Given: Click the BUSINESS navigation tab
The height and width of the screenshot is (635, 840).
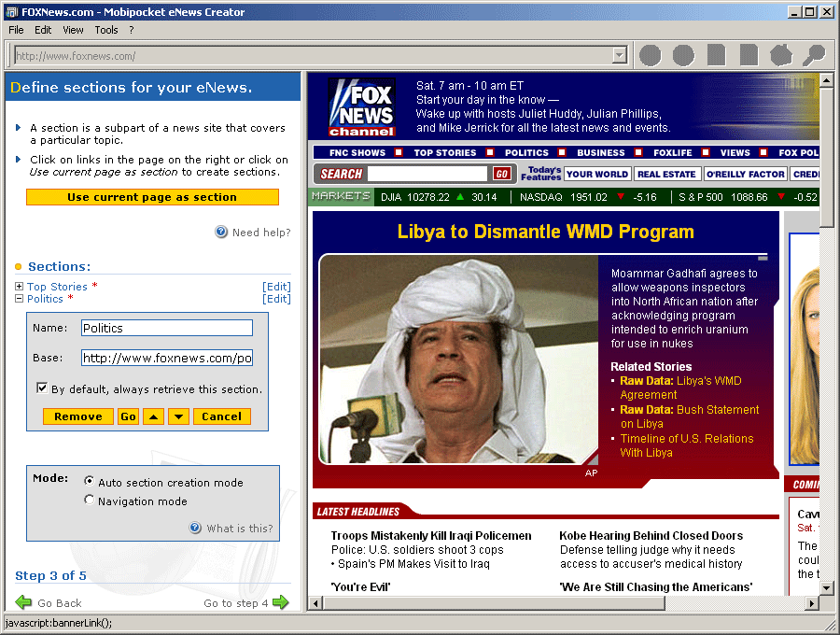Looking at the screenshot, I should point(600,153).
